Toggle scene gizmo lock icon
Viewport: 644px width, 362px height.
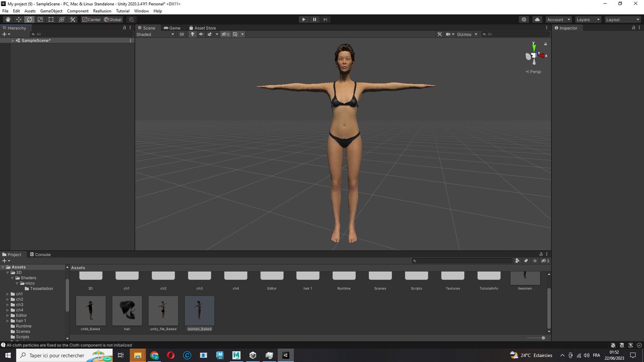point(545,44)
